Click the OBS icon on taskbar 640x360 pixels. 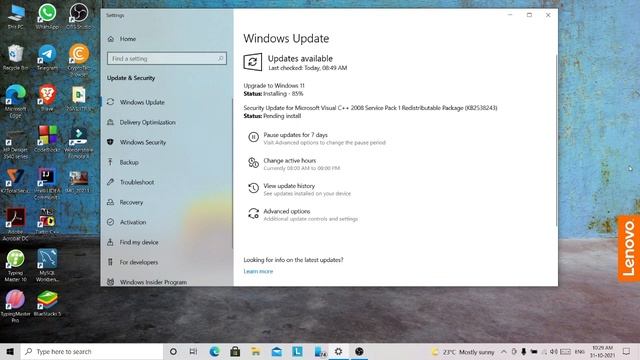click(x=359, y=351)
